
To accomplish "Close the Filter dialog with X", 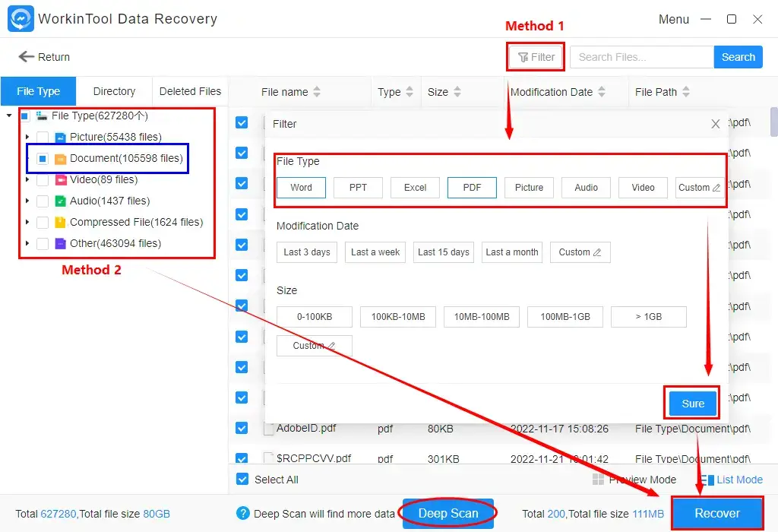I will click(716, 124).
